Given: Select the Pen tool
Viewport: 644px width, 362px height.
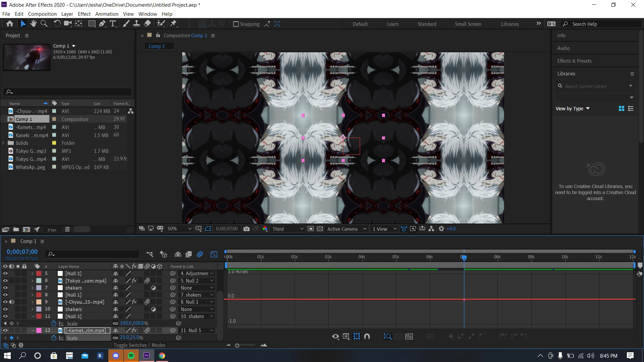Looking at the screenshot, I should point(102,23).
